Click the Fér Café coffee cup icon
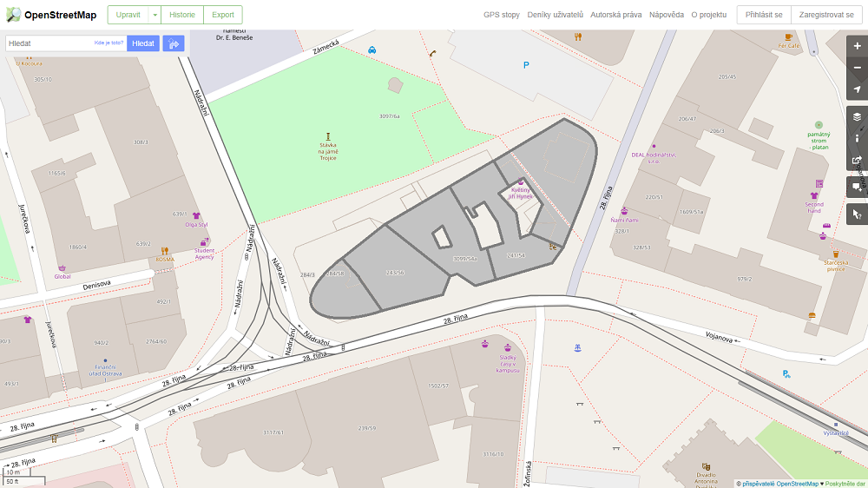This screenshot has height=488, width=868. click(788, 37)
